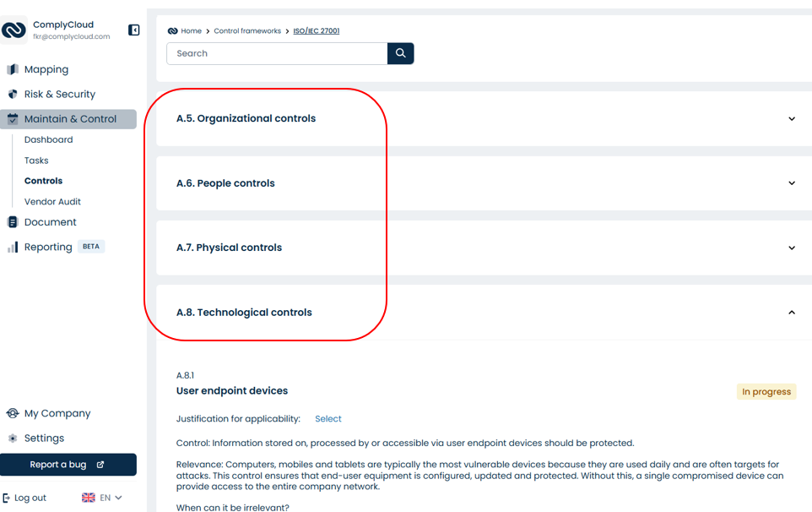Click the ComplyCloud logo icon
The height and width of the screenshot is (512, 812).
(x=14, y=30)
